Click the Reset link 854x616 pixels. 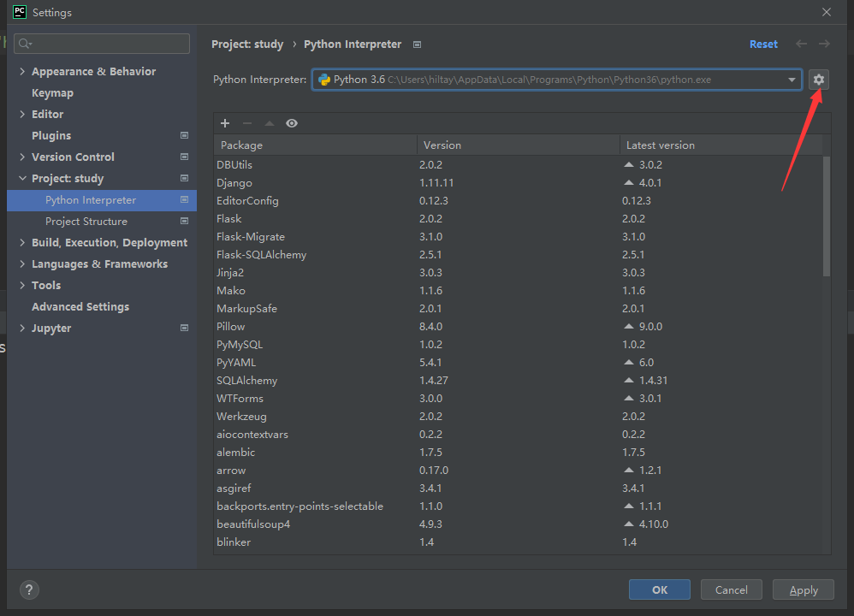click(x=763, y=44)
